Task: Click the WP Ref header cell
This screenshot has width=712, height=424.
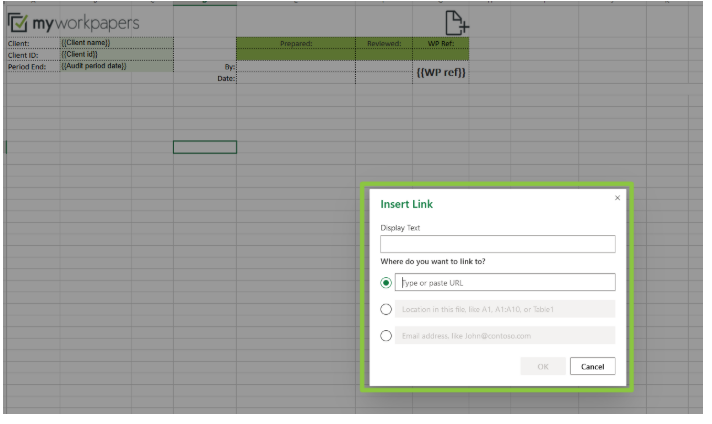Action: point(440,44)
